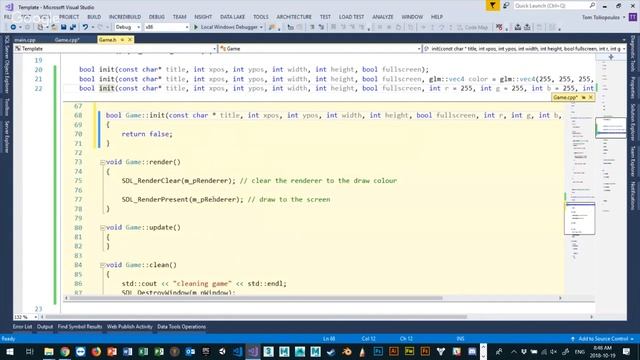This screenshot has width=640, height=360.
Task: Open the Debug configuration dropdown
Action: pos(127,27)
